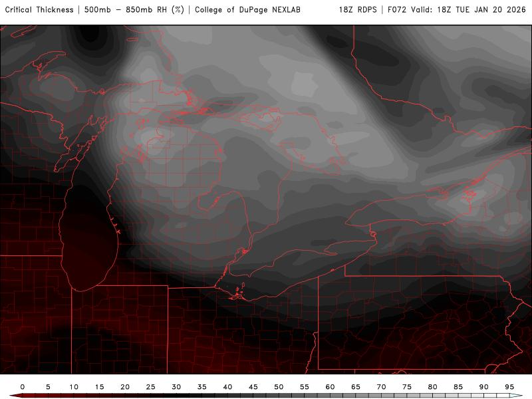Click the "90" color scale tick label

click(484, 387)
